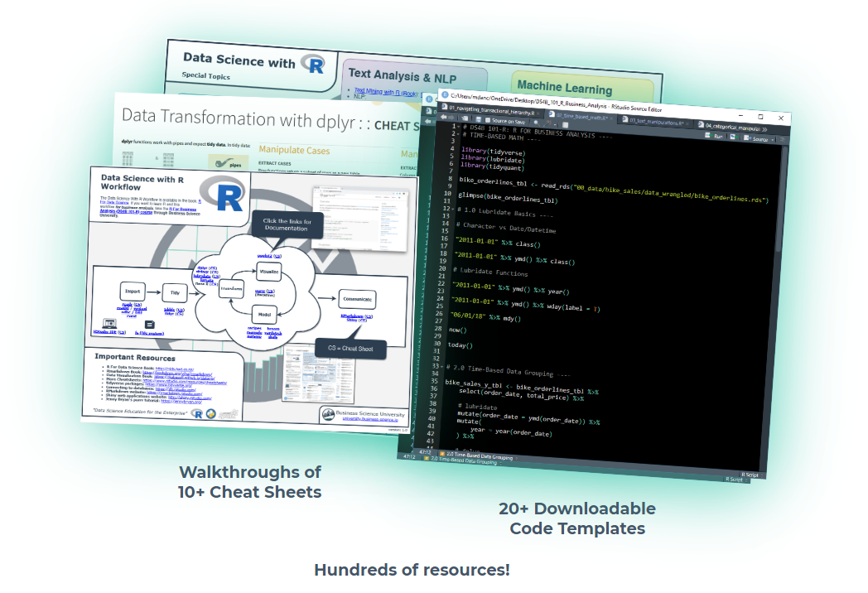Viewport: 868px width, 593px height.
Task: Open the RMarkdown link under Communicate
Action: (x=352, y=316)
